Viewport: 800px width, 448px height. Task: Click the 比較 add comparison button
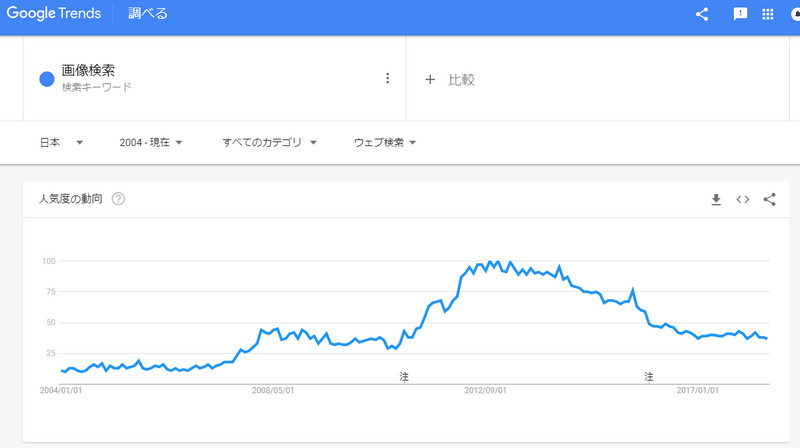[x=450, y=79]
